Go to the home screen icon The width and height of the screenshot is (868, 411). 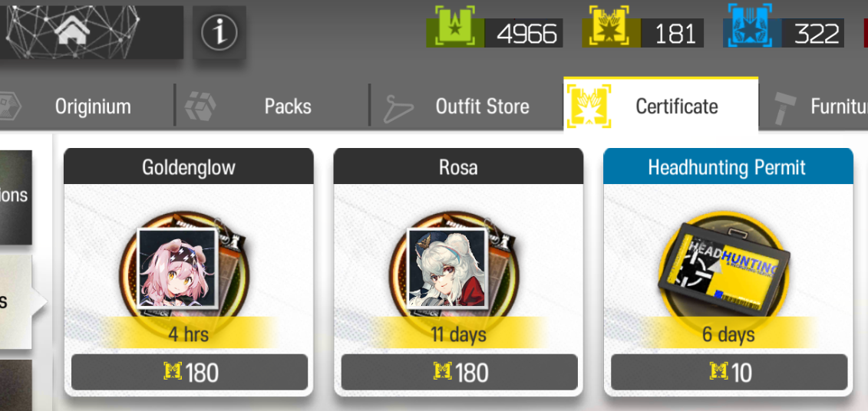74,32
